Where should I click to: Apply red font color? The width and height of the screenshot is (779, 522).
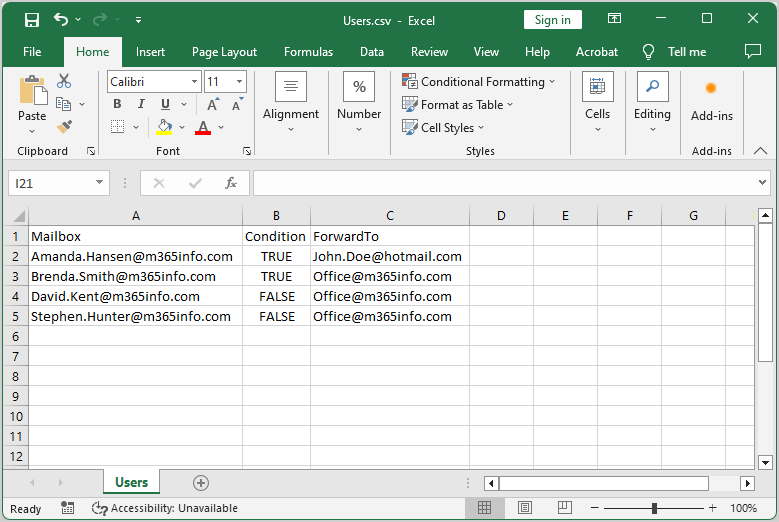pyautogui.click(x=203, y=127)
